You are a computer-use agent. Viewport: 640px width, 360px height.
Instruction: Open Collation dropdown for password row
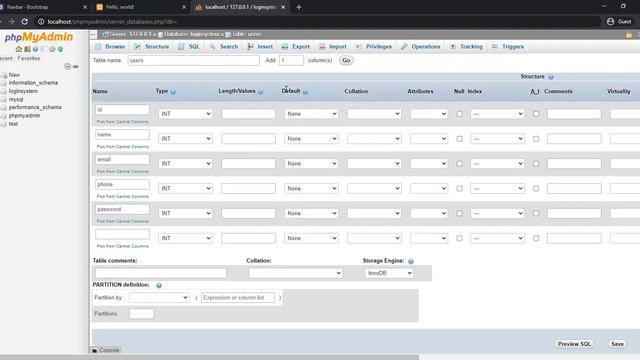coord(374,213)
